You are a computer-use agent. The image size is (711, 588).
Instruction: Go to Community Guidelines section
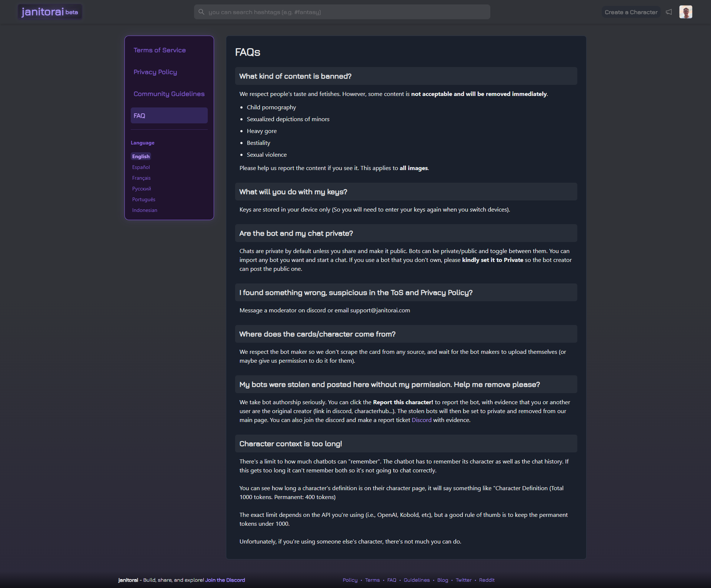click(169, 94)
